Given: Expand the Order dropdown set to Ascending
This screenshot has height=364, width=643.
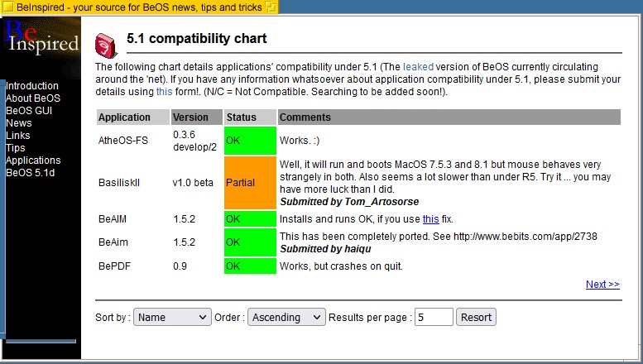Looking at the screenshot, I should pos(286,317).
